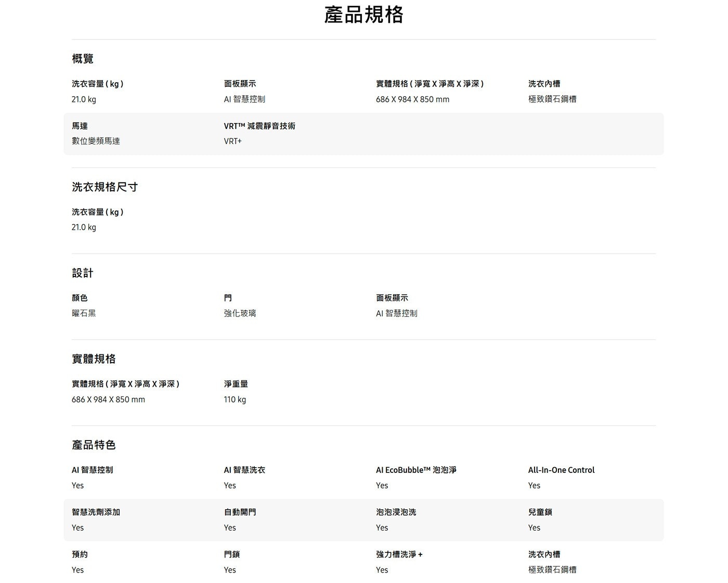Click the 門鎖 feature label
The image size is (728, 583).
click(232, 554)
